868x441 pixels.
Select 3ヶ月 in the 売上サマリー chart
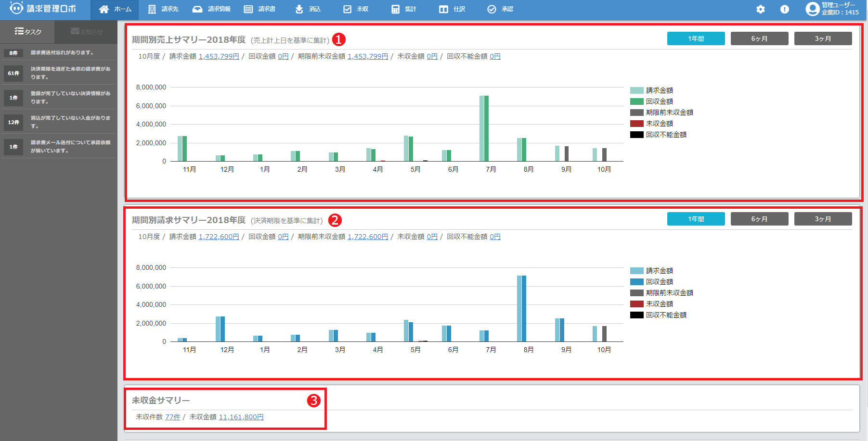[823, 38]
